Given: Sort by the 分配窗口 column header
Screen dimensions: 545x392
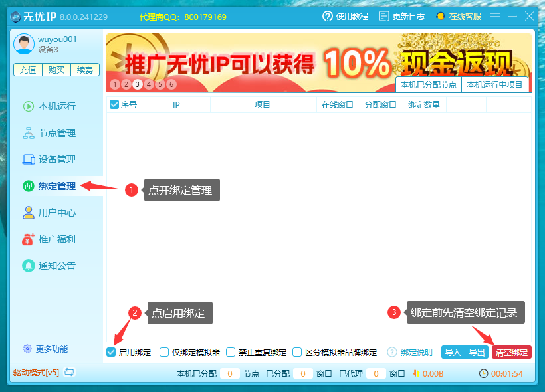Looking at the screenshot, I should click(381, 104).
